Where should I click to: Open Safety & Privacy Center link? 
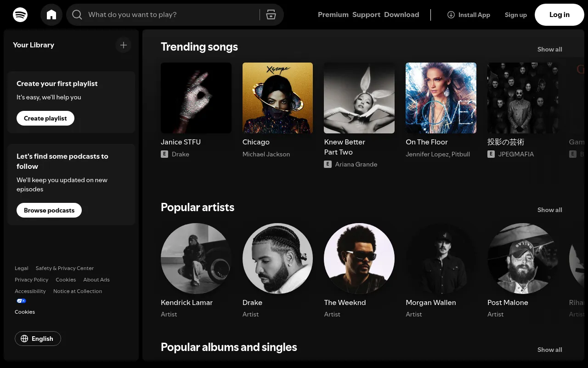[65, 268]
